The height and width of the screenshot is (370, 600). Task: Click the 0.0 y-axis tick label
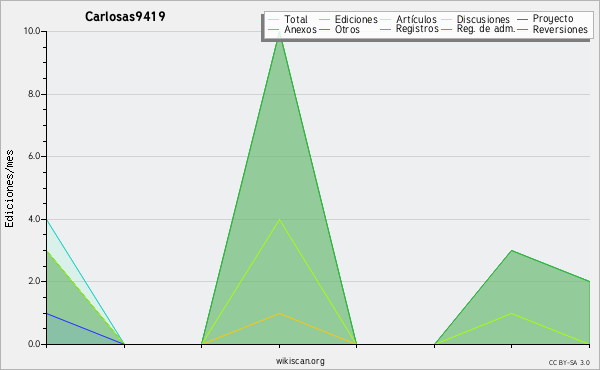click(34, 344)
